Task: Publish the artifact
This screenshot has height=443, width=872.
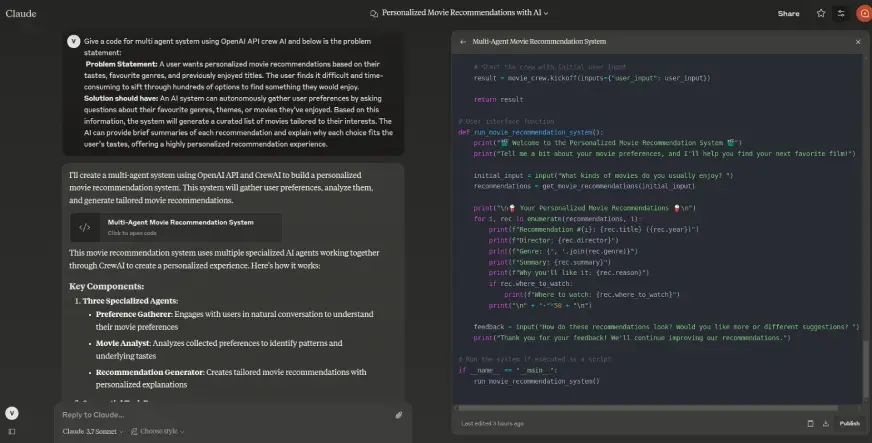Action: coord(849,423)
